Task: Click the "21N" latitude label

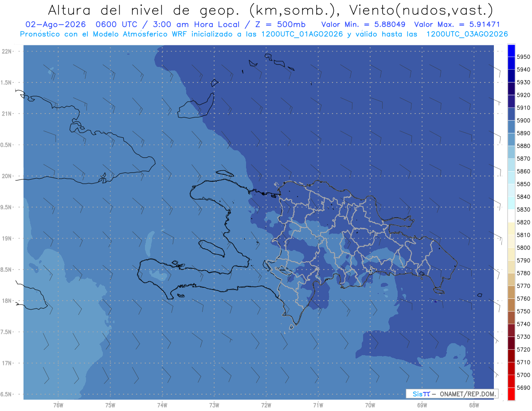Action: [x=7, y=114]
